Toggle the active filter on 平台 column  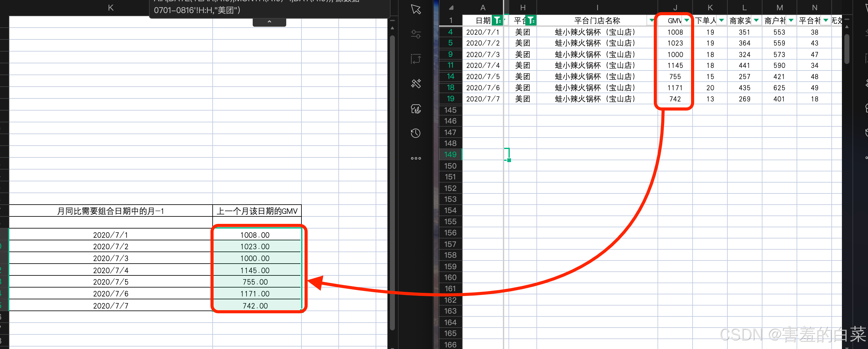(531, 20)
